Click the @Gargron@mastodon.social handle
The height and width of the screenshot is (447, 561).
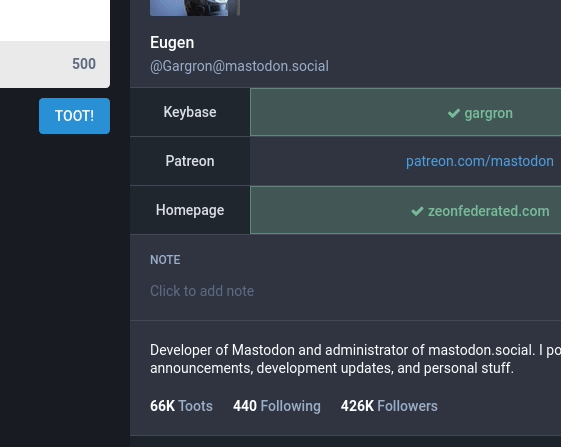(239, 66)
